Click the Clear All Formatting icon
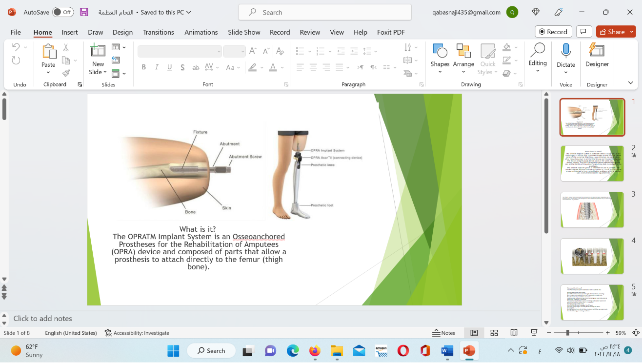 (x=280, y=51)
